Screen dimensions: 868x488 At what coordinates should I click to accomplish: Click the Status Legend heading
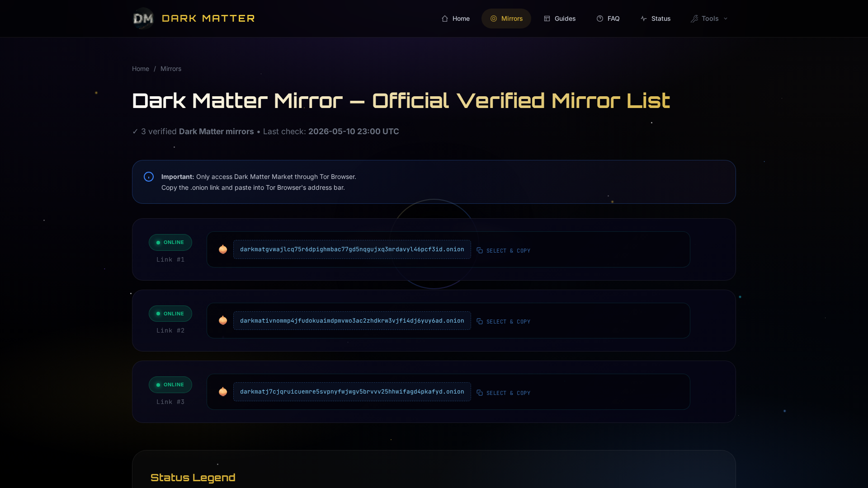[193, 478]
